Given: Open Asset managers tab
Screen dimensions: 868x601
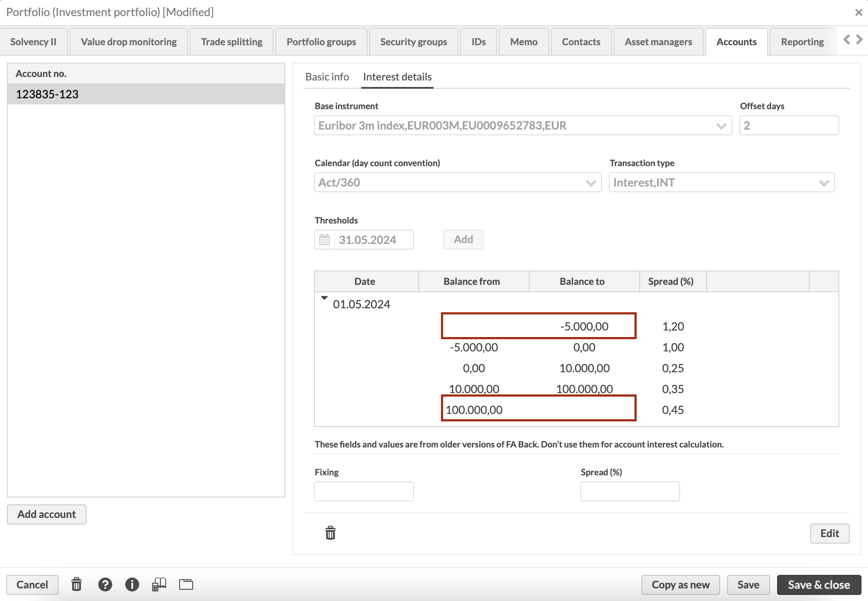Looking at the screenshot, I should 658,42.
